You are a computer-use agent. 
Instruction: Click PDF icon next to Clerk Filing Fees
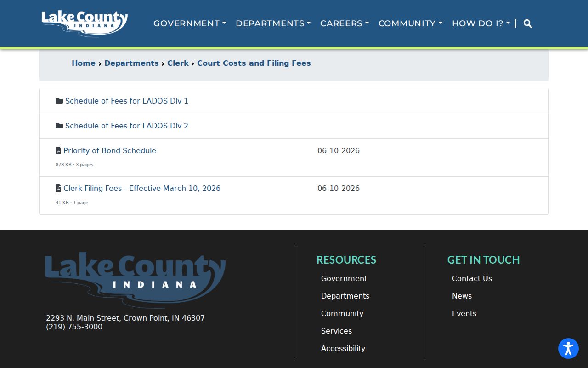tap(58, 188)
